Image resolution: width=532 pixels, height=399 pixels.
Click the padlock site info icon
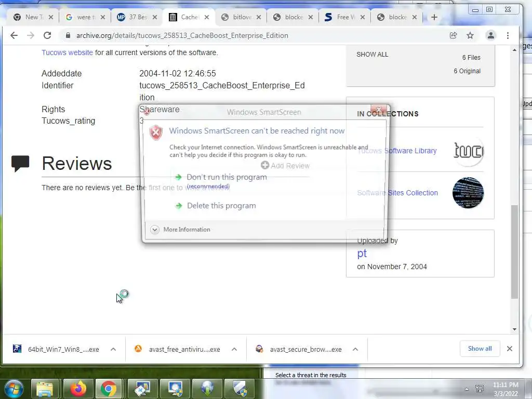(x=68, y=35)
